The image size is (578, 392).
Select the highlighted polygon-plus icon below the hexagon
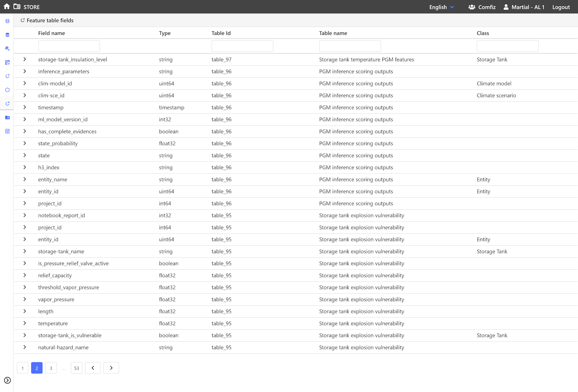pyautogui.click(x=7, y=104)
